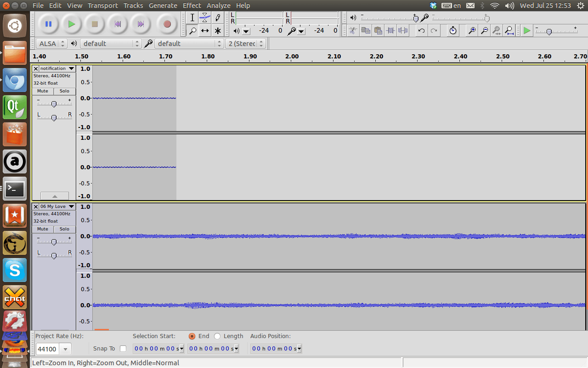This screenshot has height=368, width=588.
Task: Collapse the notification track using bottom arrow
Action: [55, 196]
